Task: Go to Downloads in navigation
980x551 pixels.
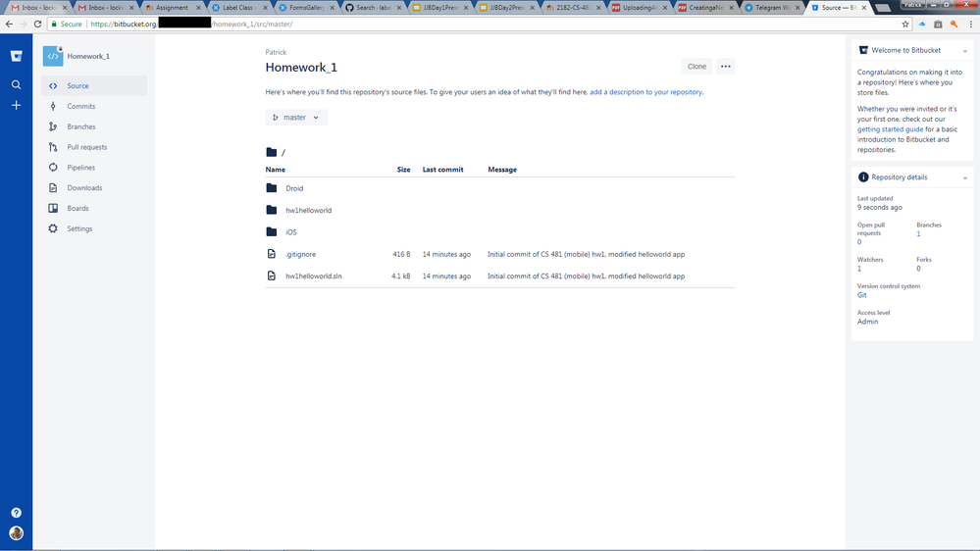Action: (x=94, y=188)
